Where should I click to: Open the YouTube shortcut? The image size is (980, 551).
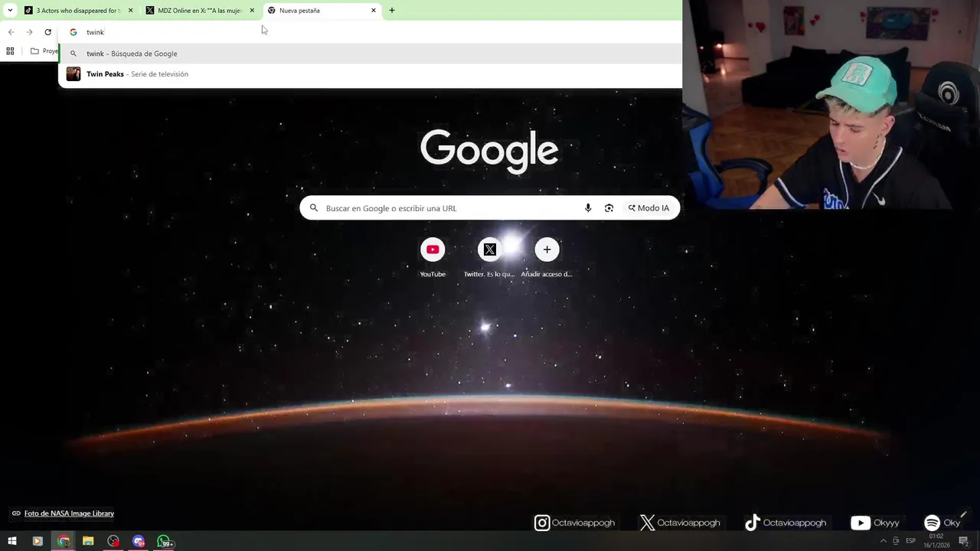[x=433, y=258]
